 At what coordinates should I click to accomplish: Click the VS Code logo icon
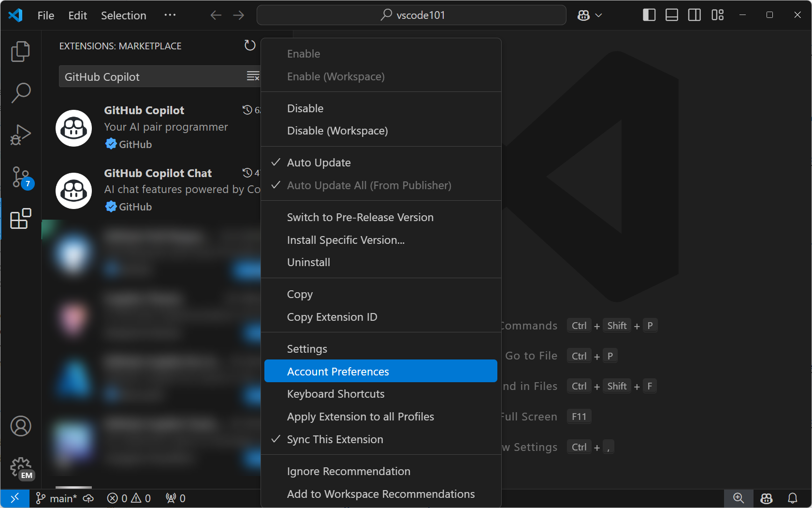point(15,15)
